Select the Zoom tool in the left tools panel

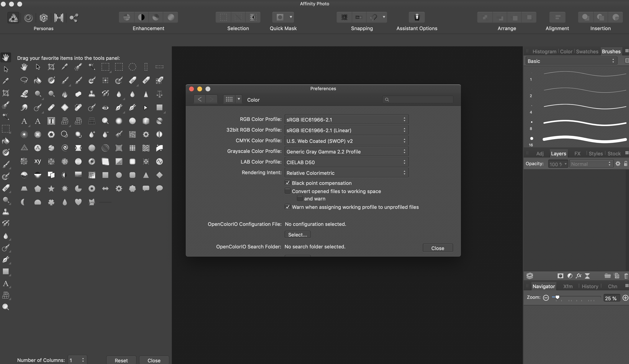pyautogui.click(x=6, y=307)
